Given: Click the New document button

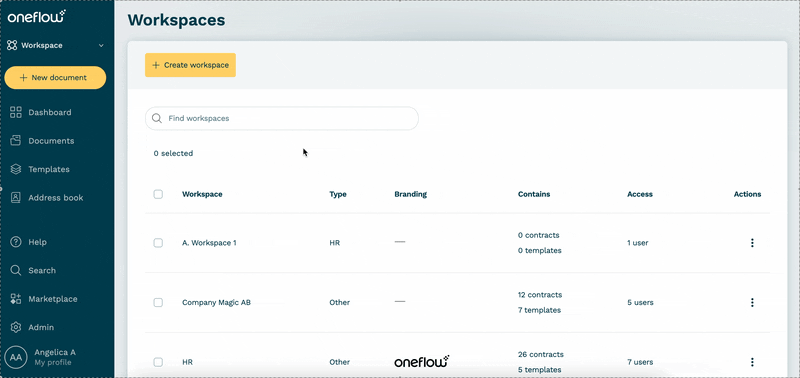Looking at the screenshot, I should (55, 78).
